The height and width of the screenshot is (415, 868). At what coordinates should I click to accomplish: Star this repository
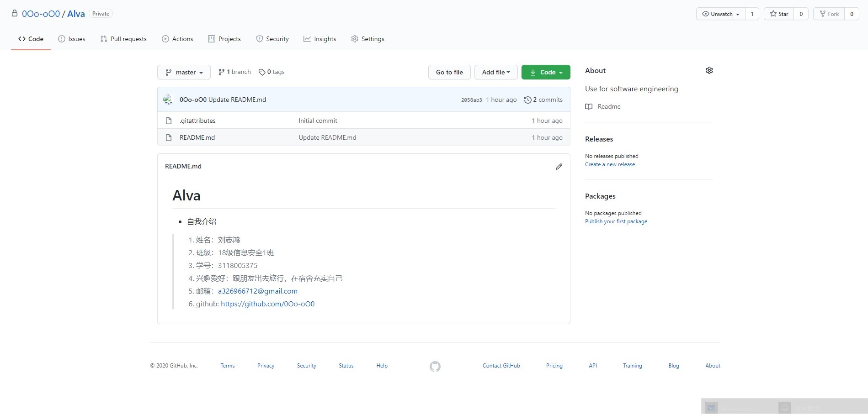[x=779, y=14]
